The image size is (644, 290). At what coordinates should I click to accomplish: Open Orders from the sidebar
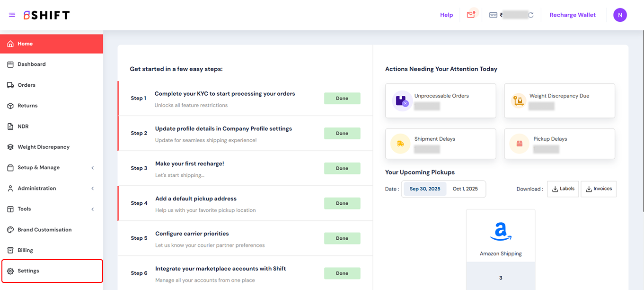[x=26, y=85]
